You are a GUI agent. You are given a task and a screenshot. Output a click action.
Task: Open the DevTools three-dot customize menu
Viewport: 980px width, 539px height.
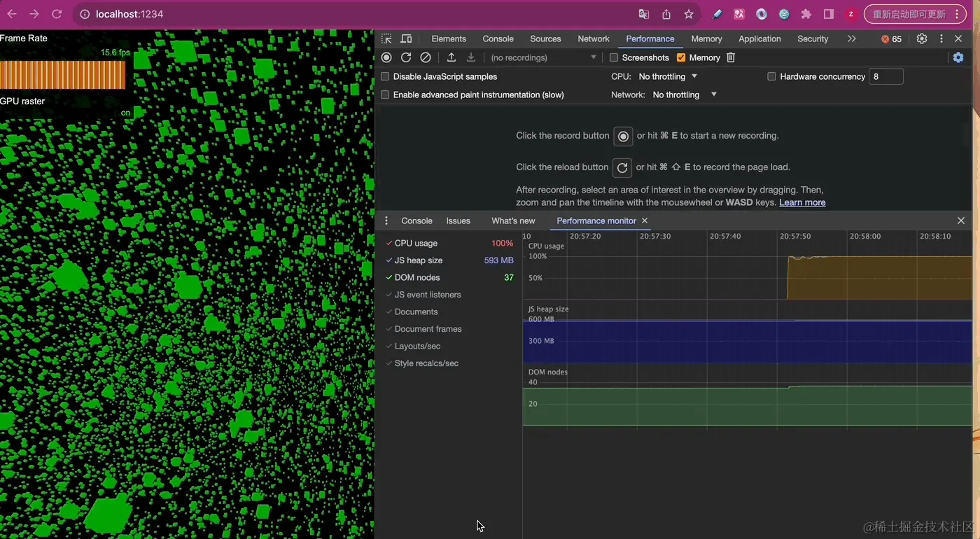click(x=941, y=39)
